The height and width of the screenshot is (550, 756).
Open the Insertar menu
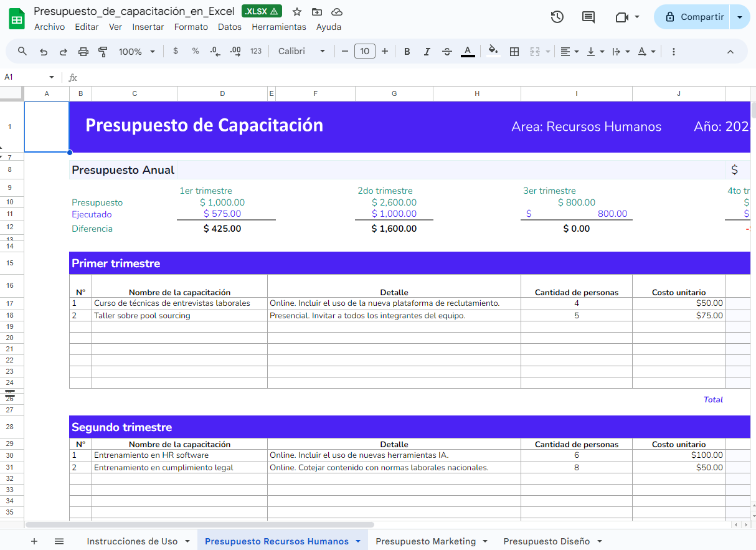coord(148,27)
